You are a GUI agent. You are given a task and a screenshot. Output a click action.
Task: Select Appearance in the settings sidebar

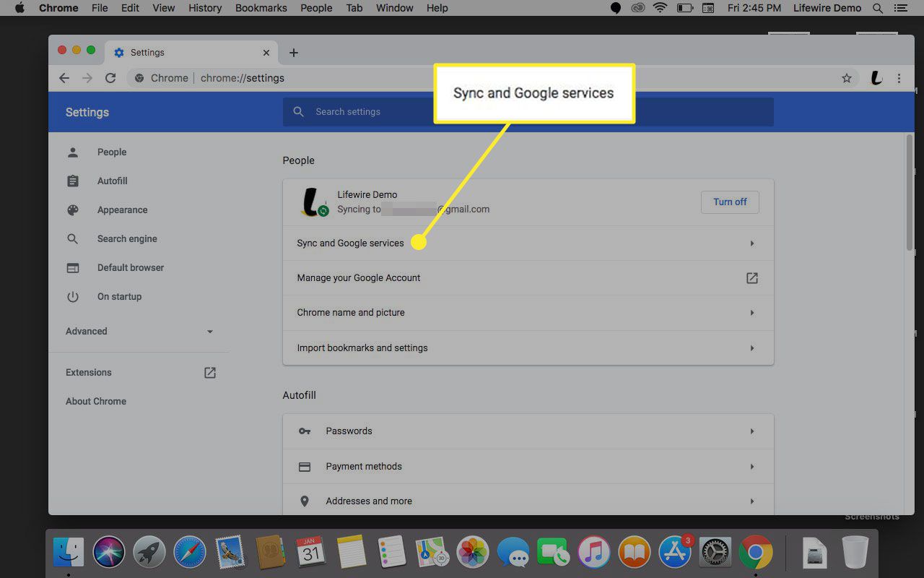tap(122, 210)
